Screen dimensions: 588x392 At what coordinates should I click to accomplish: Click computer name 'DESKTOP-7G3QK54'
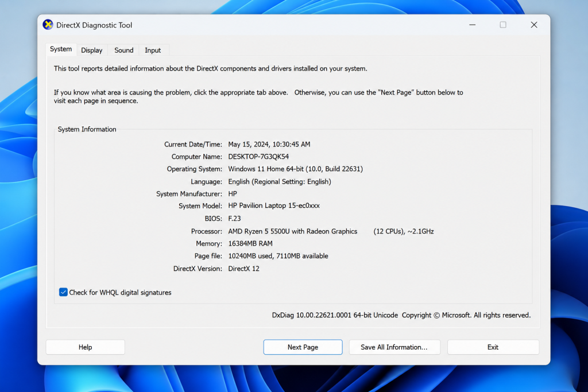tap(258, 157)
